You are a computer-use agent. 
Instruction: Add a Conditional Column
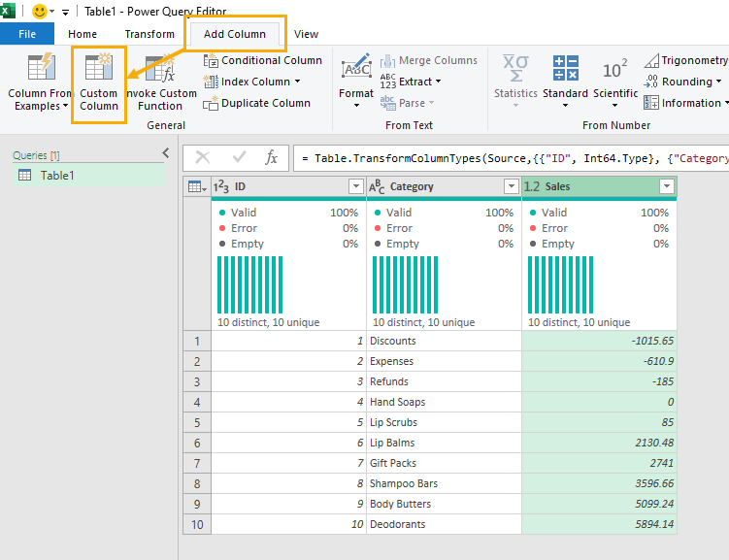[263, 60]
